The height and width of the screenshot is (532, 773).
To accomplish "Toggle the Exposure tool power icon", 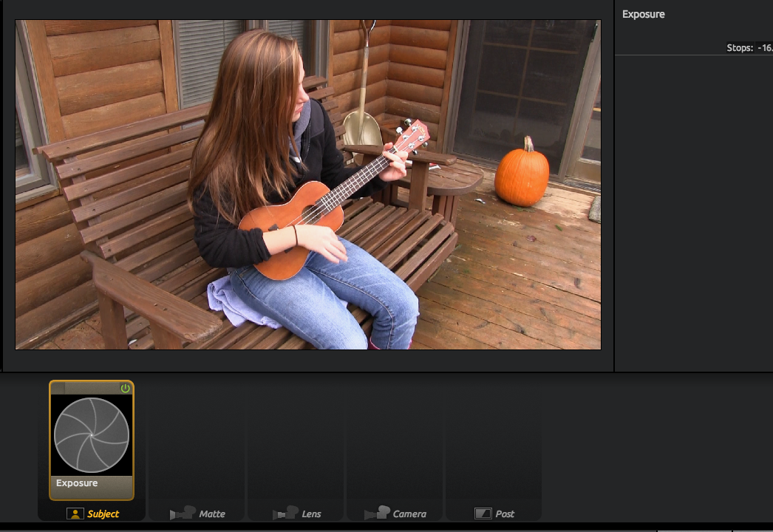I will coord(125,388).
